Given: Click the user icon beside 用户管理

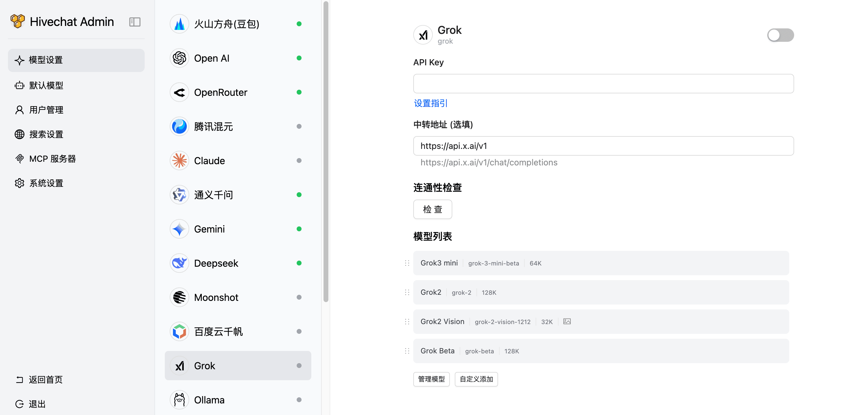Looking at the screenshot, I should (x=20, y=110).
